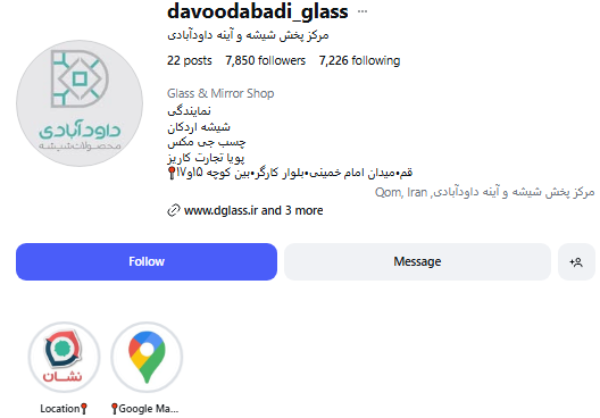
Task: Click the 22 posts count
Action: pyautogui.click(x=189, y=60)
